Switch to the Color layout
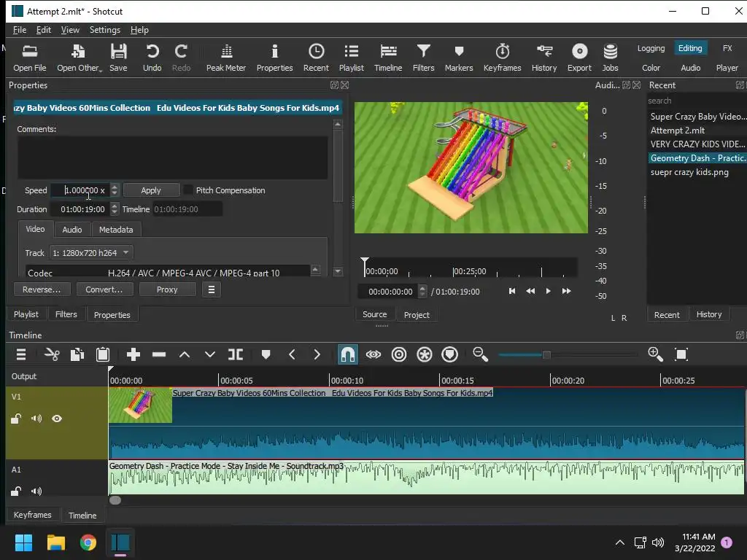 651,68
